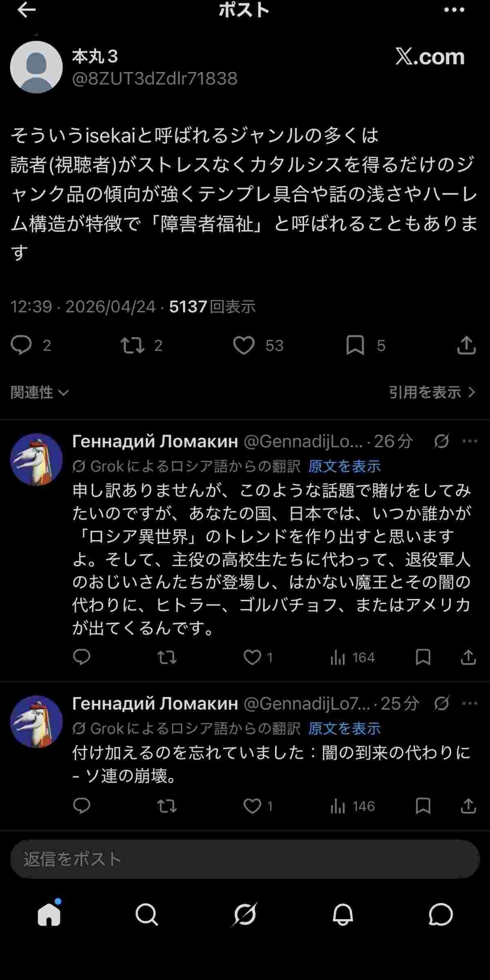Open the 本丸3 profile avatar
The height and width of the screenshot is (980, 490).
[x=36, y=67]
